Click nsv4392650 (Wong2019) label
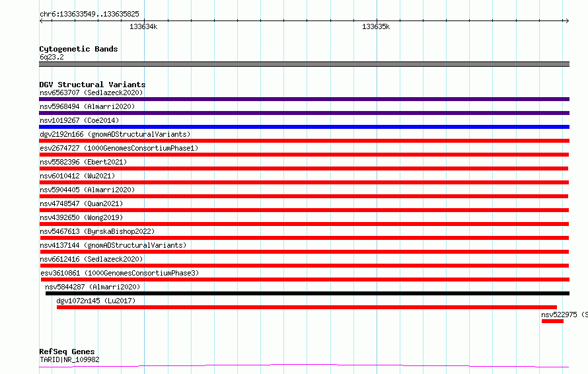Viewport: 588px width, 374px height. [x=81, y=217]
